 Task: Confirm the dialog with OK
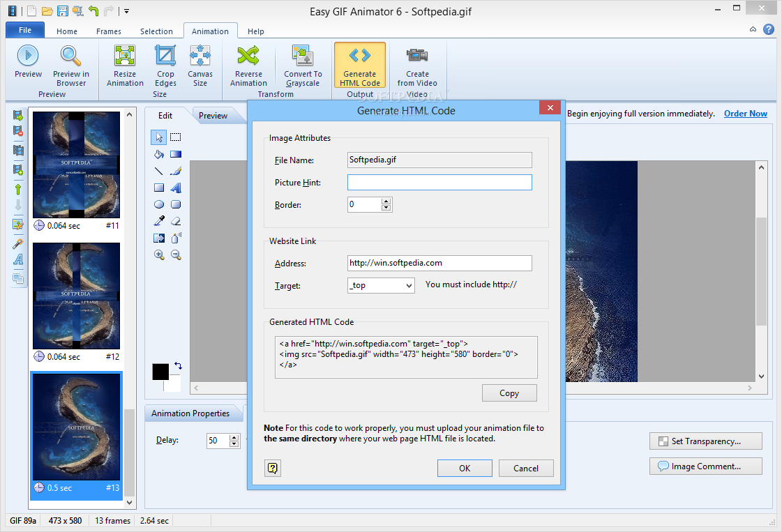pyautogui.click(x=465, y=468)
